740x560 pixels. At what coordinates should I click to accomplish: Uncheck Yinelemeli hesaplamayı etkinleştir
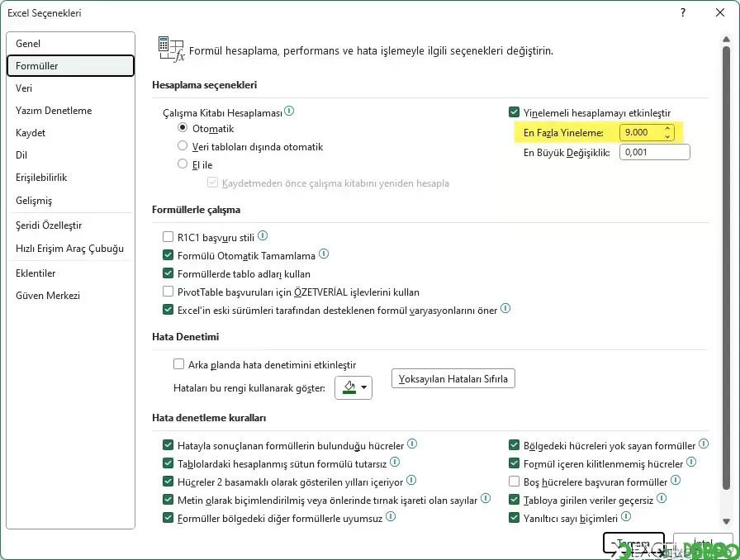515,112
